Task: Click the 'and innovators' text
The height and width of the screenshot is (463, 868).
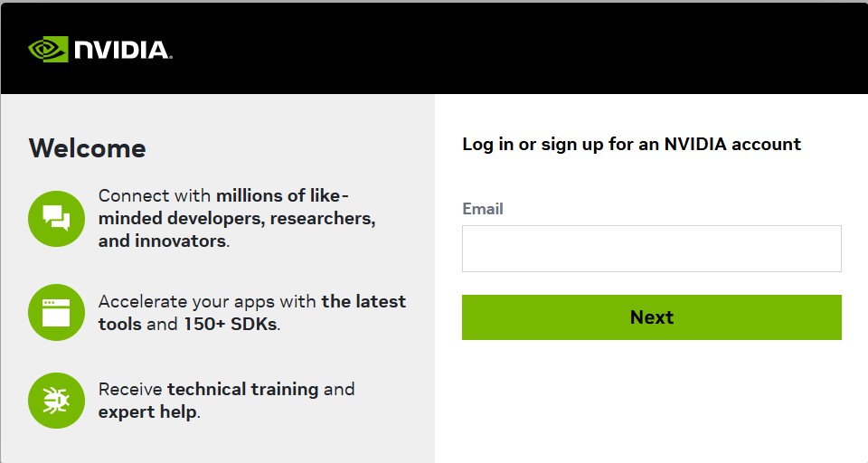Action: pos(163,241)
